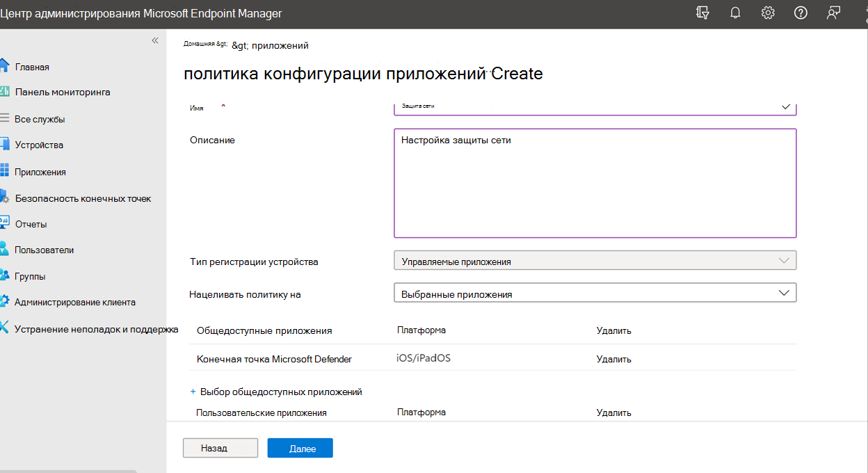The image size is (868, 473).
Task: Click the Назад button
Action: [220, 448]
